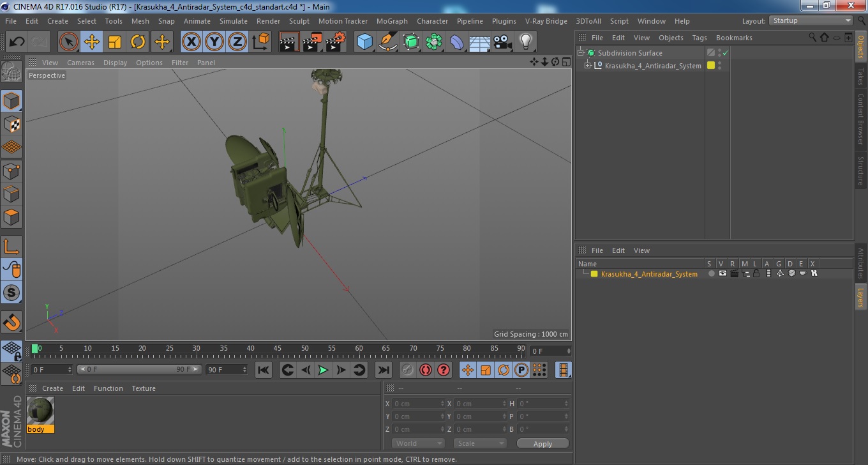Open the Array modeling objects icon
This screenshot has width=868, height=465.
(x=434, y=42)
